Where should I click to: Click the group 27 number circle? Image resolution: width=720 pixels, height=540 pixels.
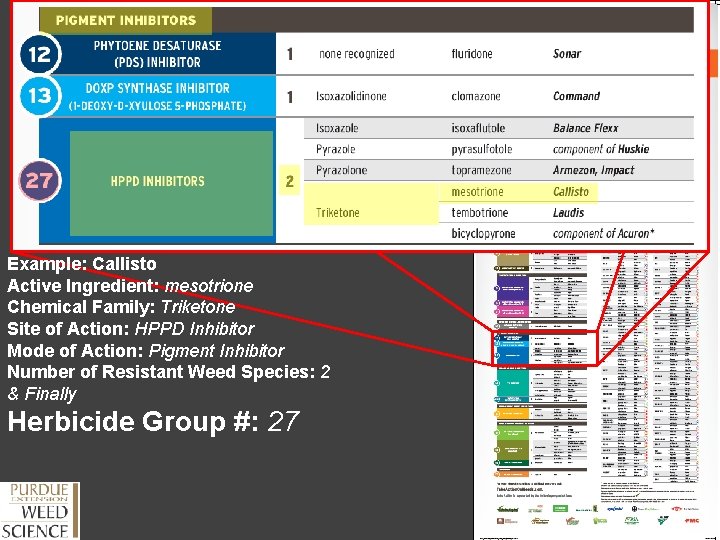39,180
